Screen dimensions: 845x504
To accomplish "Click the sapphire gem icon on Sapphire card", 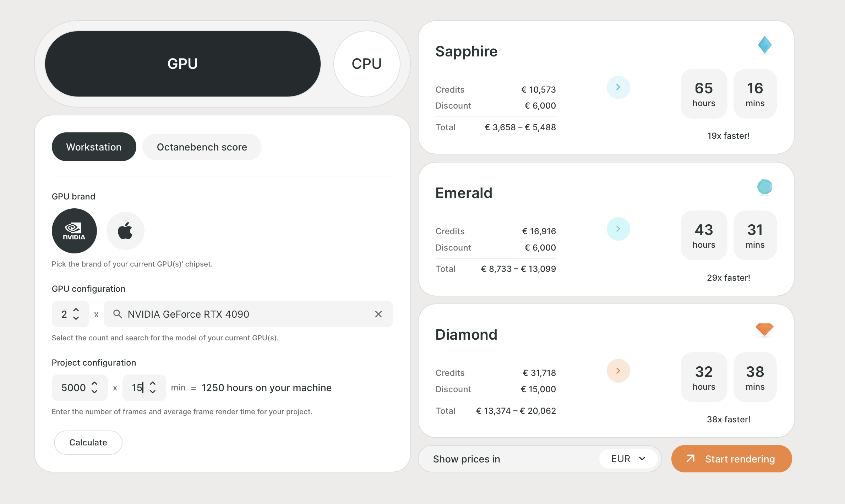I will (765, 44).
